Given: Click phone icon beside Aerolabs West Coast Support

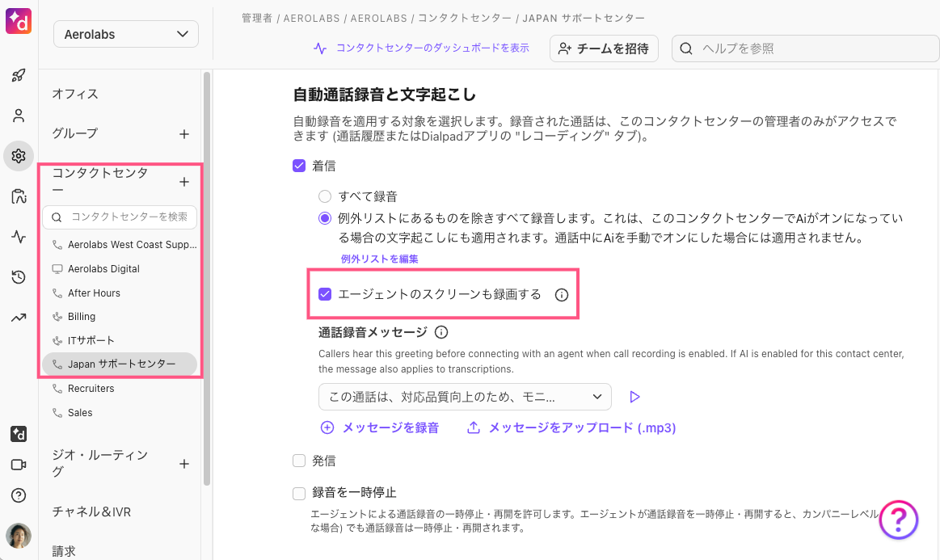Looking at the screenshot, I should click(57, 245).
